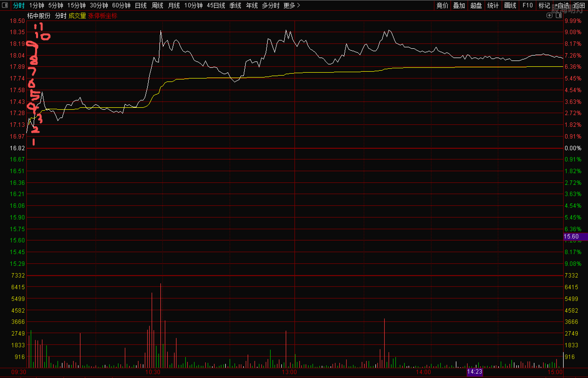Add stock via +自选 button
The width and height of the screenshot is (588, 378).
tap(562, 5)
